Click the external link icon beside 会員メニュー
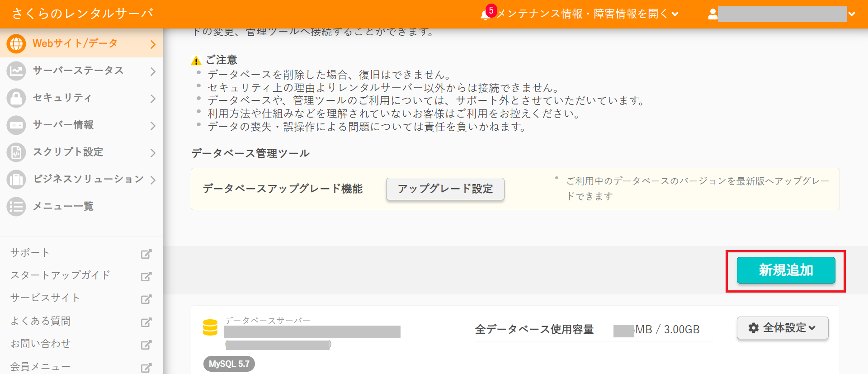 (x=146, y=368)
